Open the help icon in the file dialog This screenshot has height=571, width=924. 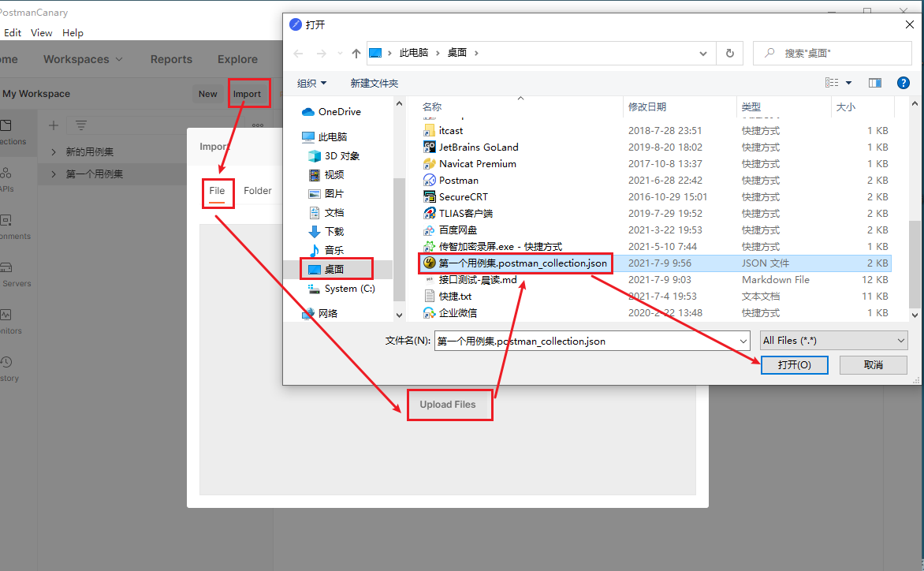pos(903,82)
